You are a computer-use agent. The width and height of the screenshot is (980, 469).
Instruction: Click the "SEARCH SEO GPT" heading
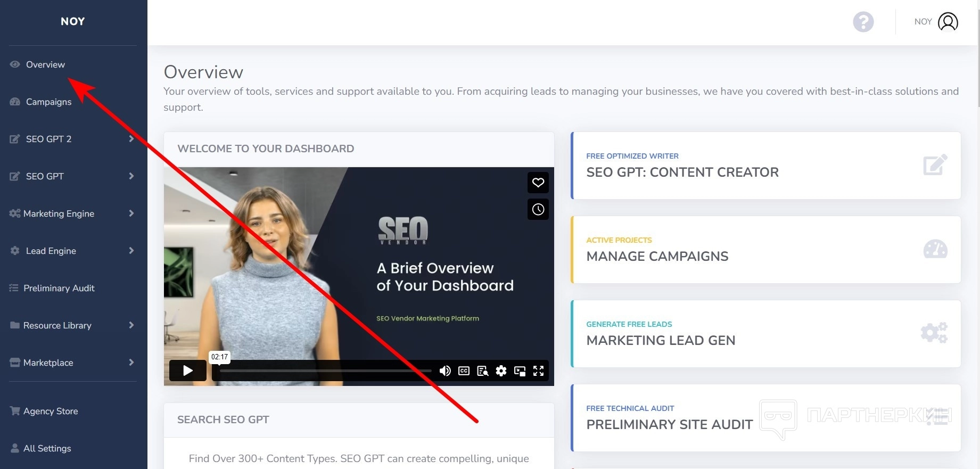(x=223, y=419)
